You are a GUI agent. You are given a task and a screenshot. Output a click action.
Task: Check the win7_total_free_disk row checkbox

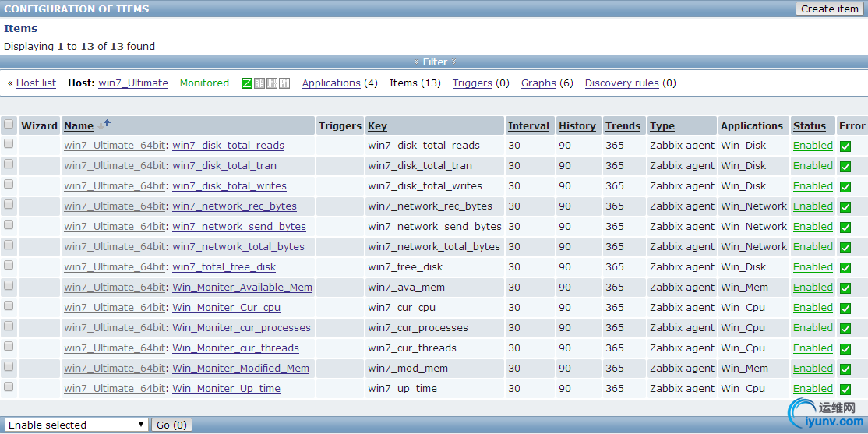coord(9,265)
